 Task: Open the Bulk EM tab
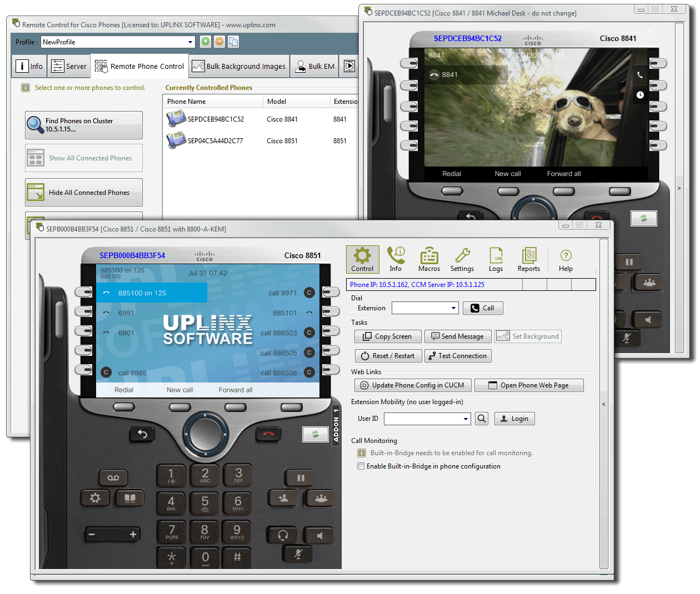point(315,66)
